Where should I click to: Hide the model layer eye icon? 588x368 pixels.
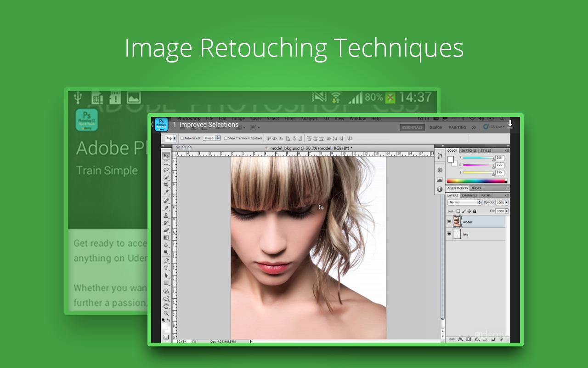(449, 222)
